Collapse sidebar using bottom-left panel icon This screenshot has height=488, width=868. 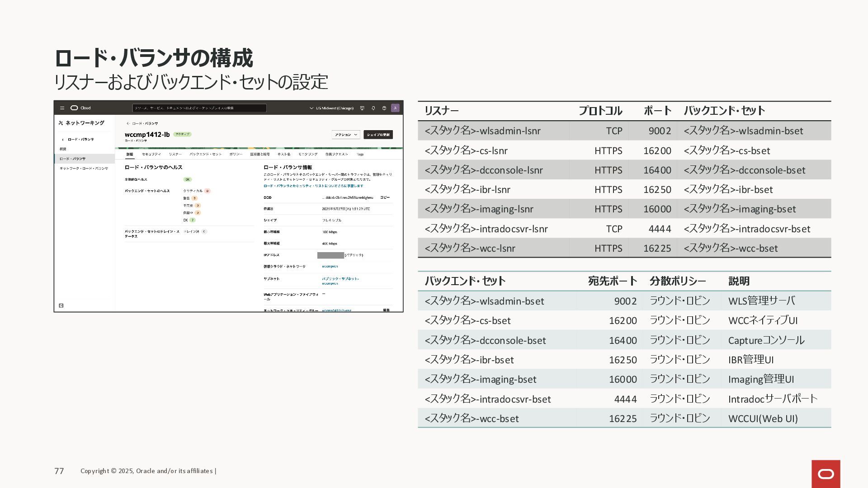(61, 305)
